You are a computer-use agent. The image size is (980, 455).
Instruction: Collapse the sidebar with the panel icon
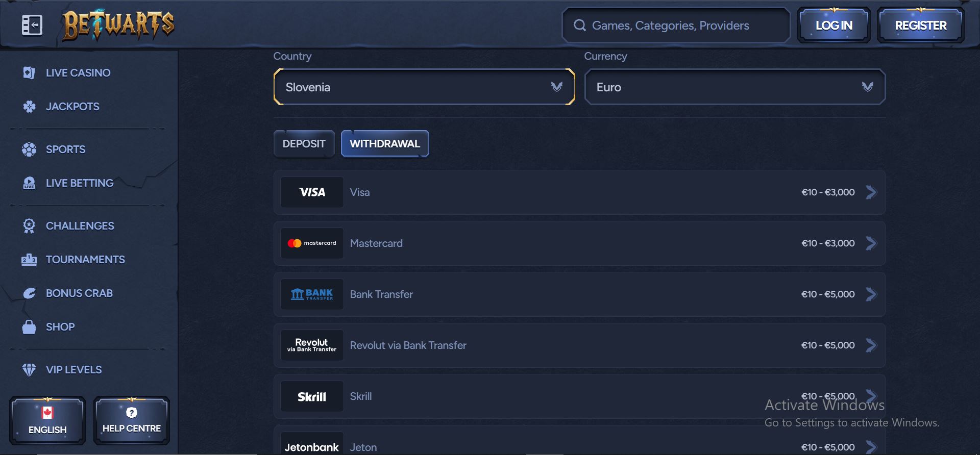(32, 25)
